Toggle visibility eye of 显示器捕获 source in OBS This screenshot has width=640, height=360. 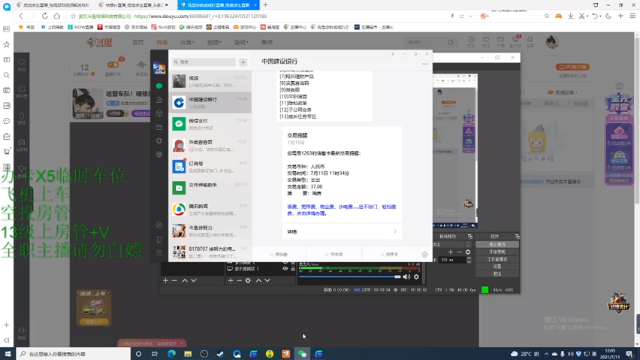[285, 269]
